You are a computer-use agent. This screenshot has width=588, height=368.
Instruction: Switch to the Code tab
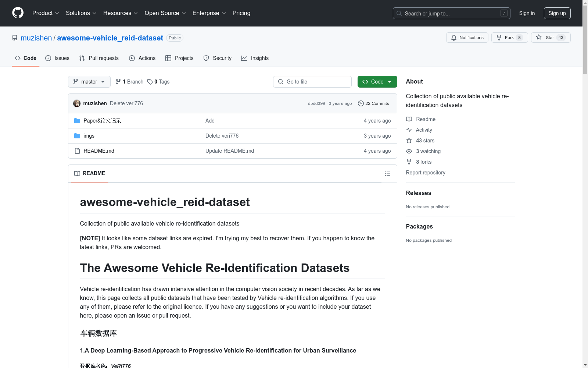(x=25, y=58)
